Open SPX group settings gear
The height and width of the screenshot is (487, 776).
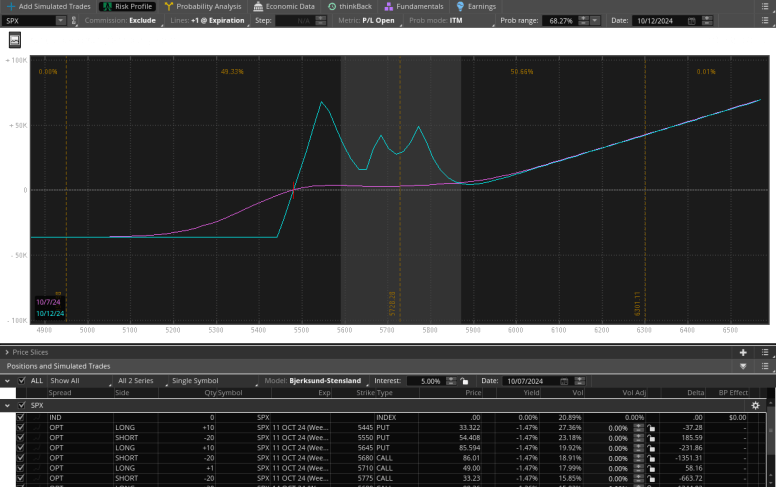click(755, 405)
